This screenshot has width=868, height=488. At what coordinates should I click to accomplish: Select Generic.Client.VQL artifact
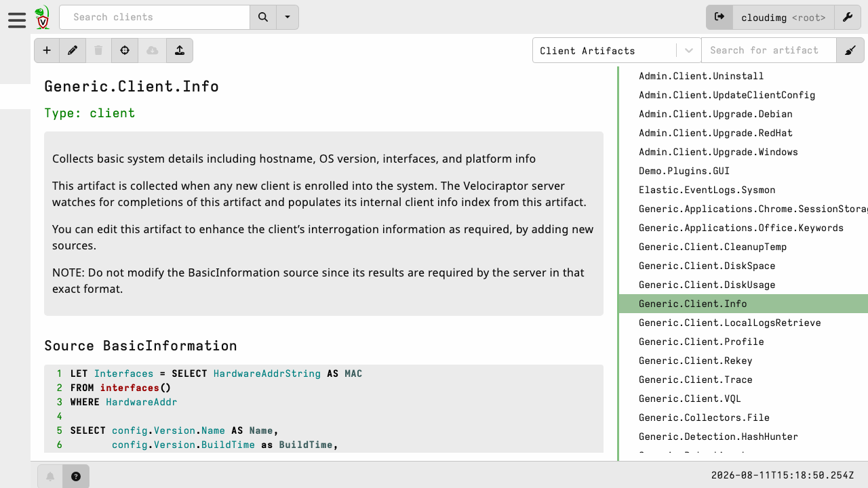[743, 399]
